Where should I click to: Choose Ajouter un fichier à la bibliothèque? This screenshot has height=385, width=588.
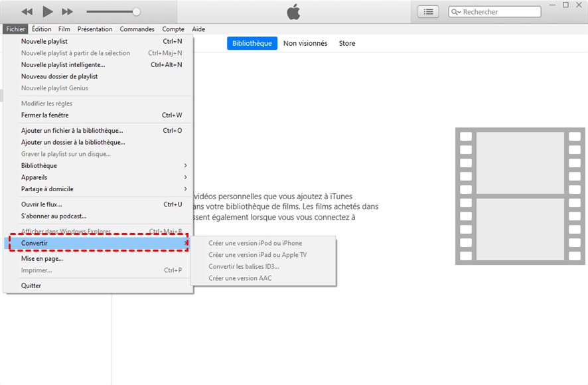(x=72, y=131)
